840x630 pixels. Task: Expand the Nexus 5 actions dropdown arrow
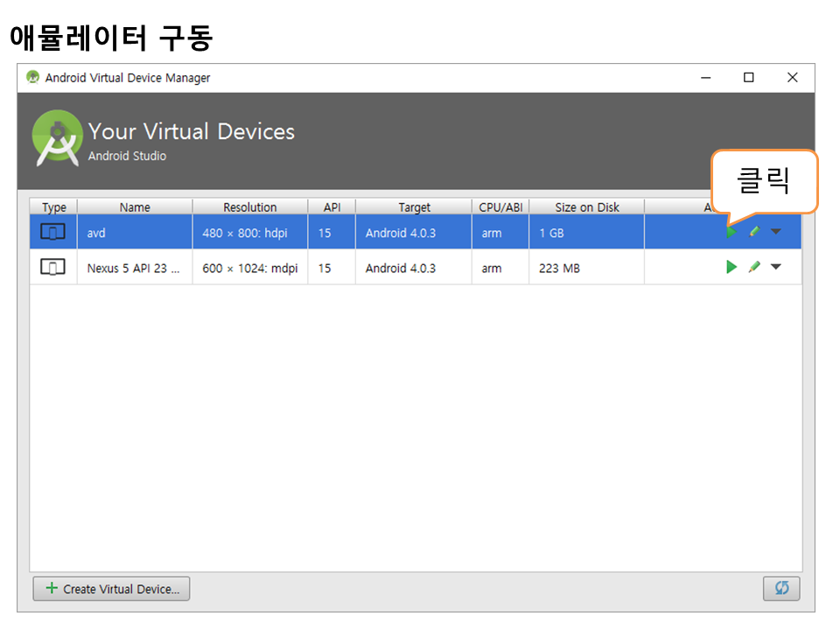[775, 267]
